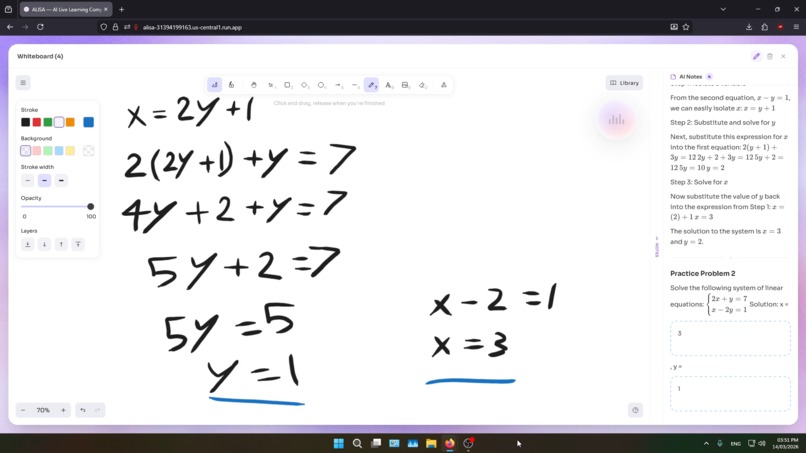Rename whiteboard with pencil edit icon

[756, 57]
